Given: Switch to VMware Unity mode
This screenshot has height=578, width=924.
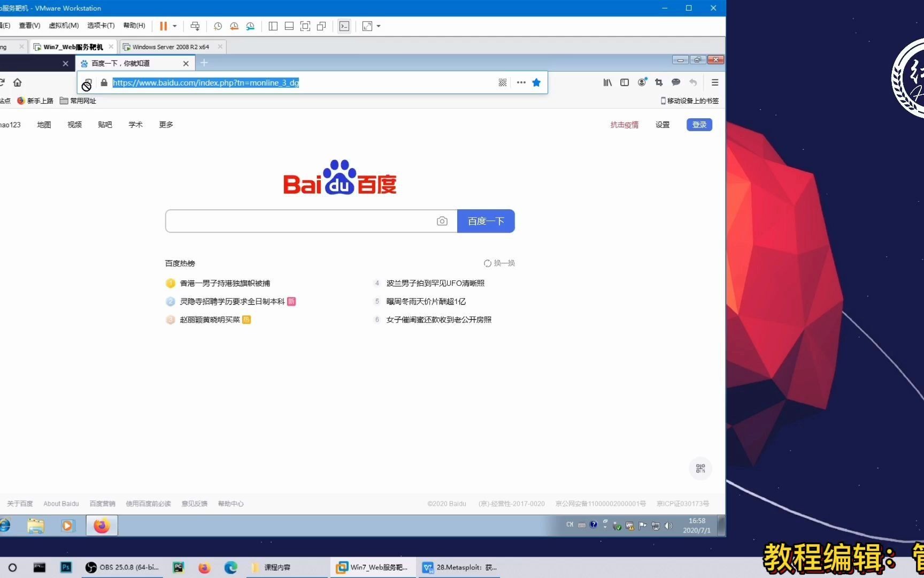Looking at the screenshot, I should [x=321, y=26].
